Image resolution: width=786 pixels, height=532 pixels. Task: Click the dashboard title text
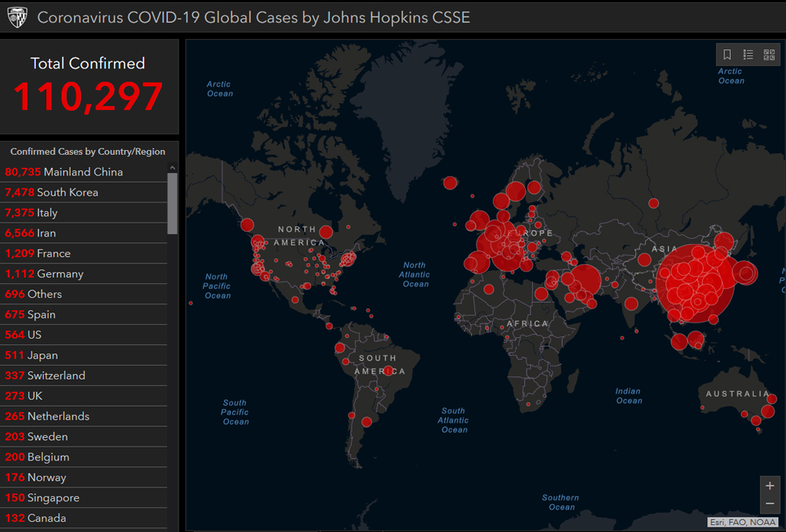click(253, 18)
